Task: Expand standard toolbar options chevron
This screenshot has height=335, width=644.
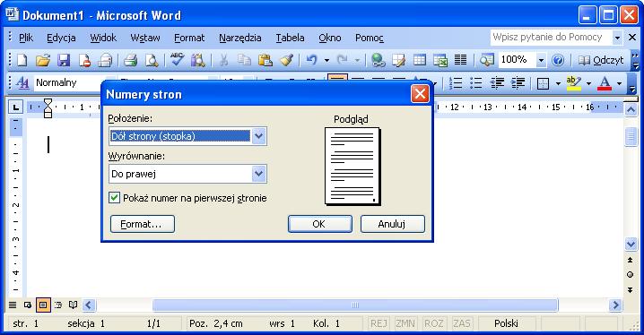Action: (635, 60)
